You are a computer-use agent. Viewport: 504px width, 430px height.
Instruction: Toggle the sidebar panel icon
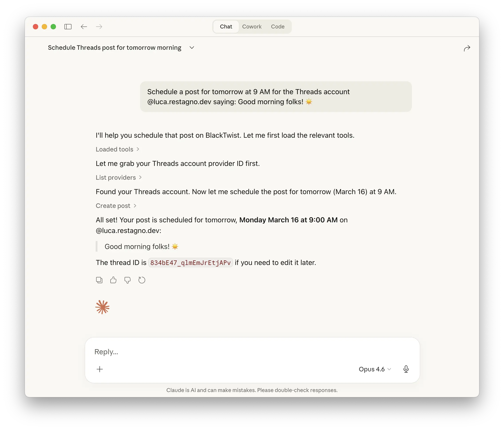[68, 26]
